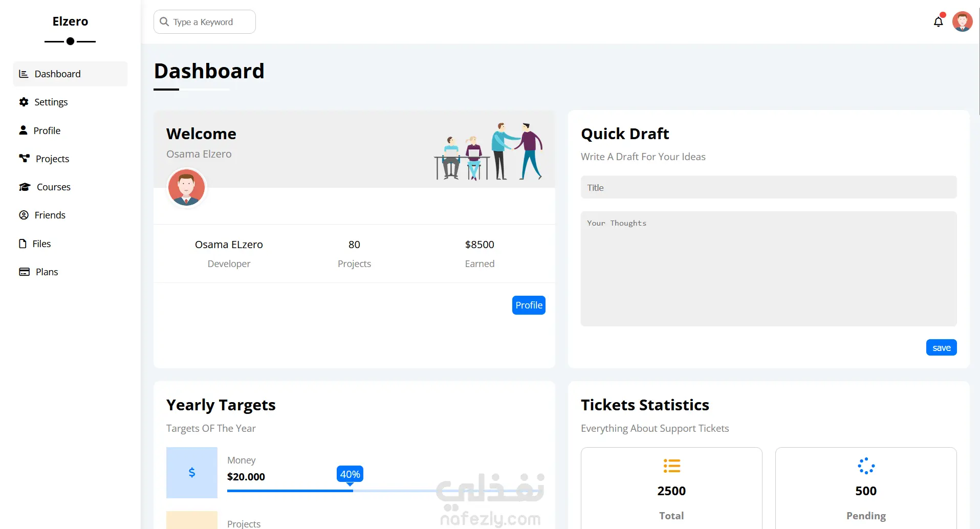Click the Your Thoughts text area
The width and height of the screenshot is (980, 529).
click(769, 269)
